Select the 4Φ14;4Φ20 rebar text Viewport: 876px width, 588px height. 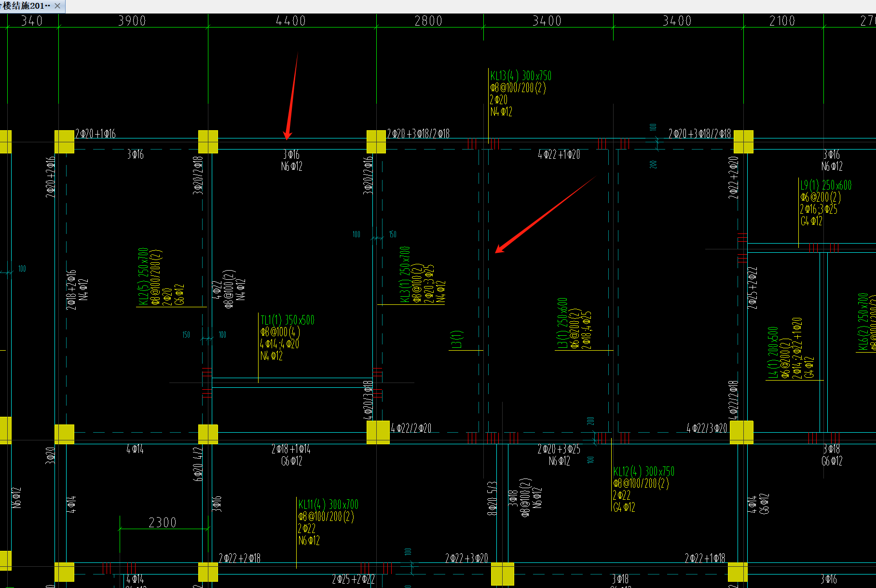point(280,344)
